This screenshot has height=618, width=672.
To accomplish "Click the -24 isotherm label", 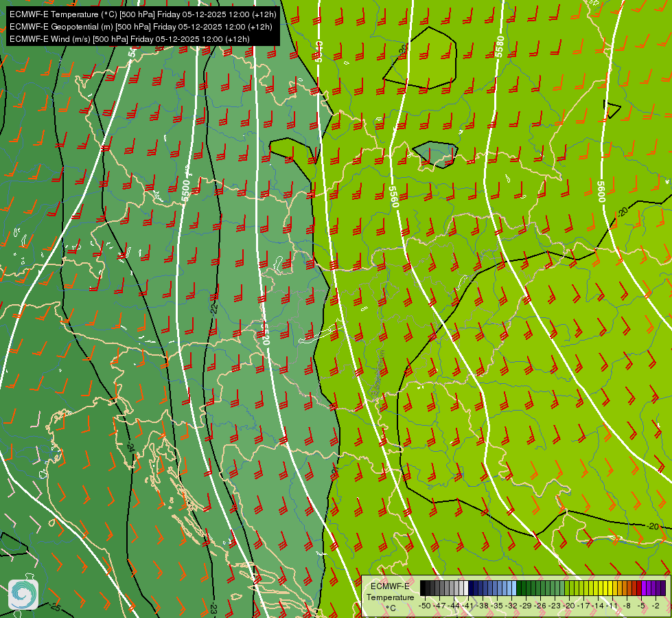I will [x=130, y=448].
